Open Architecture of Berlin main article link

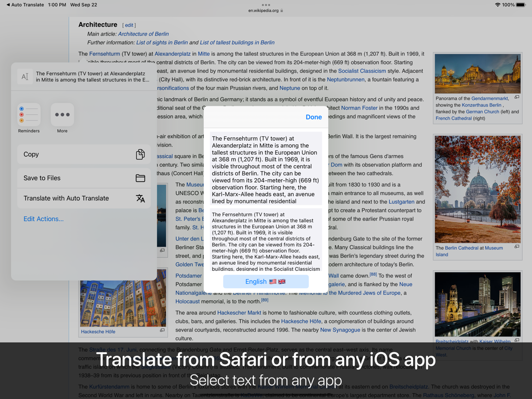143,34
